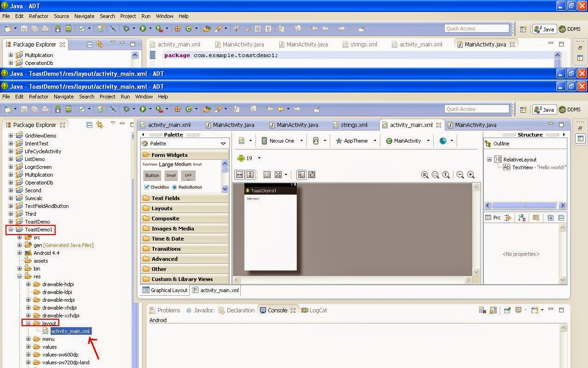The width and height of the screenshot is (588, 368).
Task: Open the Layouts palette category
Action: click(185, 208)
